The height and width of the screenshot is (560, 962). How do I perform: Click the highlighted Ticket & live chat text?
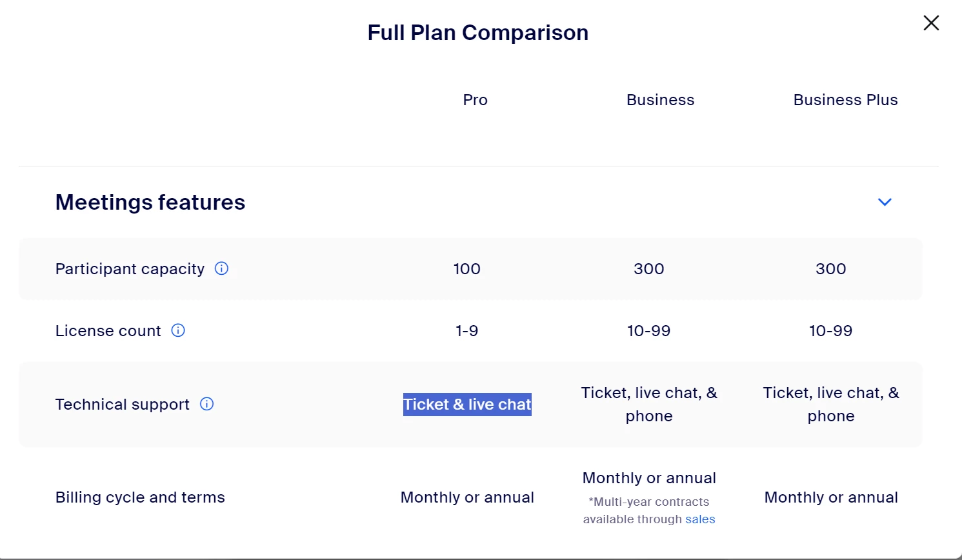coord(467,405)
